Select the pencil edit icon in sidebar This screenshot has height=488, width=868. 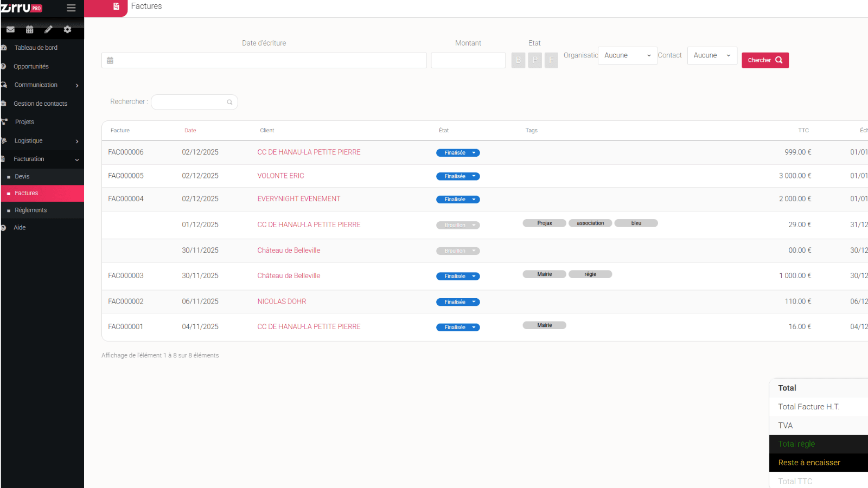[x=48, y=29]
